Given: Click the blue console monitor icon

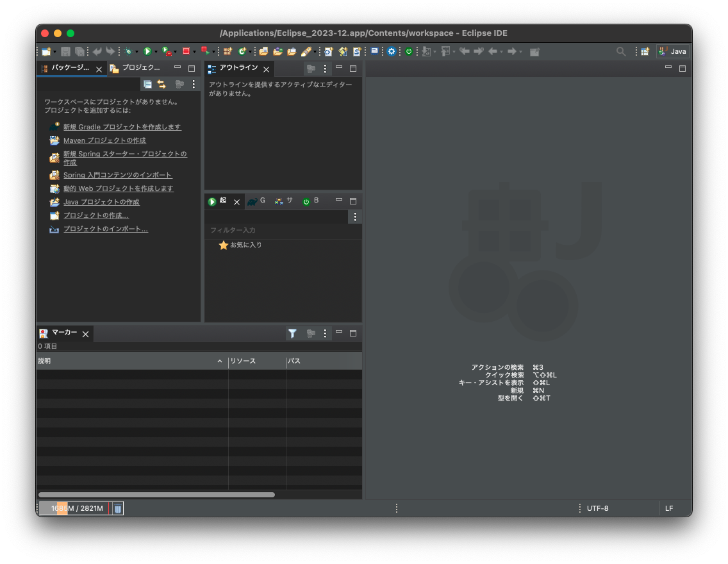Looking at the screenshot, I should (374, 51).
